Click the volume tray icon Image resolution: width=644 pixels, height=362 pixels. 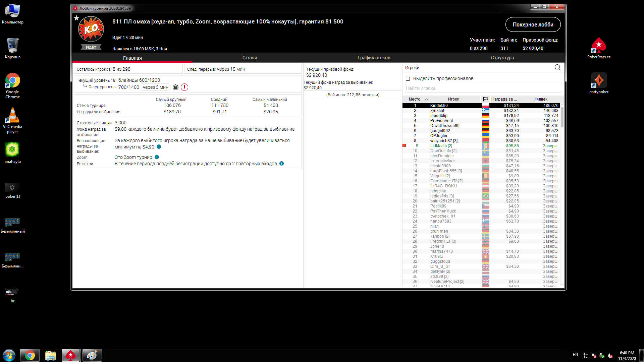[x=610, y=356]
